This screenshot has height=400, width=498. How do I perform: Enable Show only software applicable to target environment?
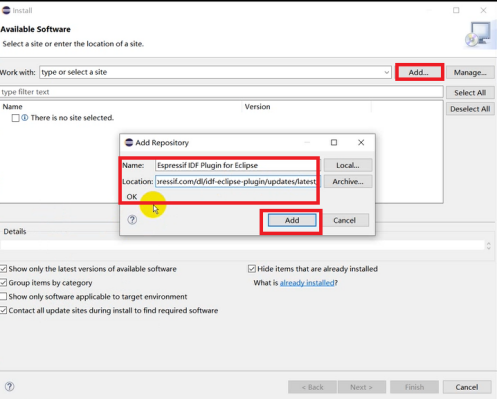click(x=3, y=296)
